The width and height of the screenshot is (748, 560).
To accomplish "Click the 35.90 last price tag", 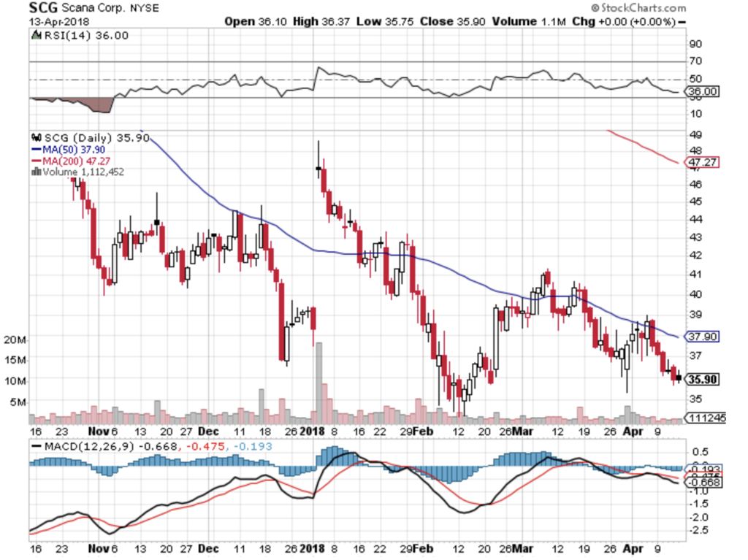I will coord(703,379).
